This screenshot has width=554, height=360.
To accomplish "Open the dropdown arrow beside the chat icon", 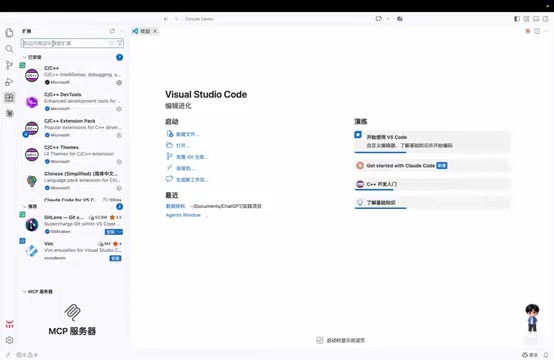I will pyautogui.click(x=388, y=19).
